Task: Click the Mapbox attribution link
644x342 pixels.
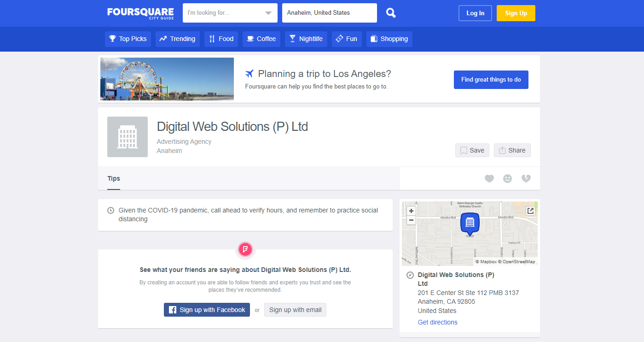Action: point(485,262)
